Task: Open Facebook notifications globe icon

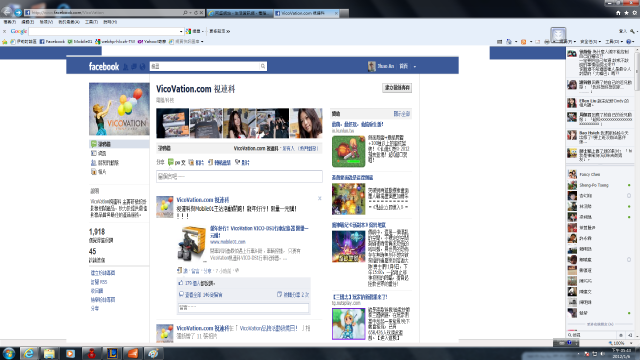Action: 142,67
